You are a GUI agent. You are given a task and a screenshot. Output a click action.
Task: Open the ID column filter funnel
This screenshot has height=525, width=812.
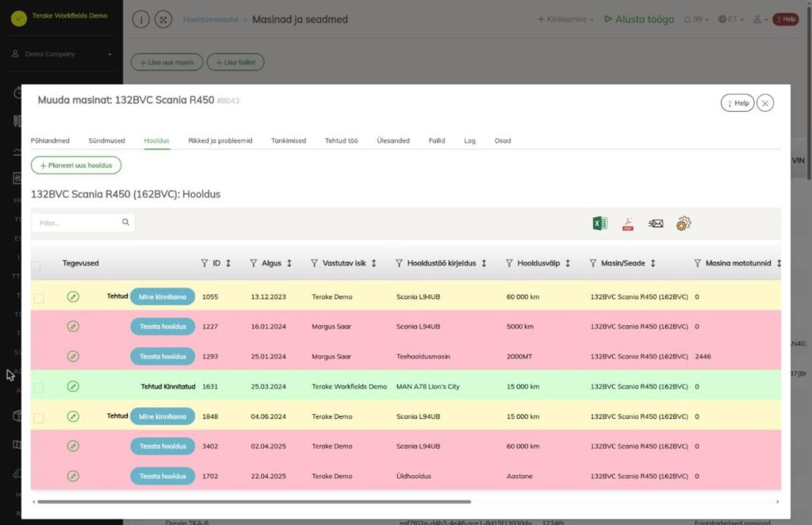(205, 263)
